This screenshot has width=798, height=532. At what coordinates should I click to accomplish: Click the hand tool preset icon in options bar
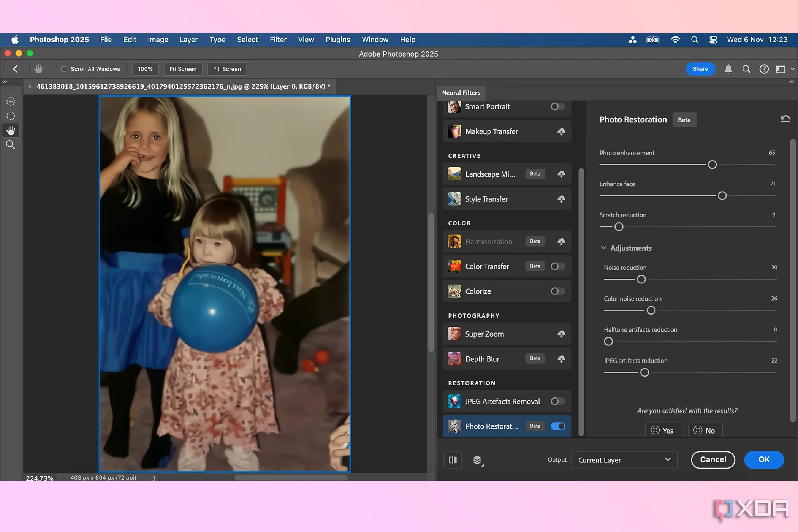click(x=38, y=69)
